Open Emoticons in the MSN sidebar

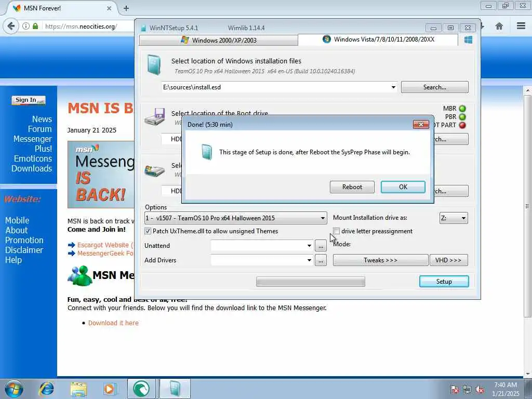coord(33,158)
